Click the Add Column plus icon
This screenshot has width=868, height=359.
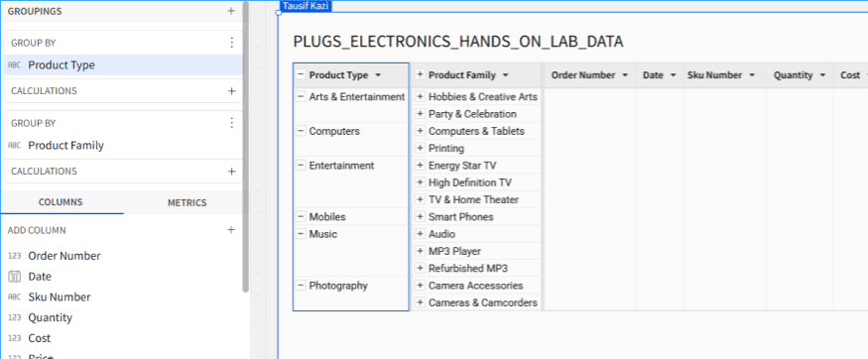231,230
